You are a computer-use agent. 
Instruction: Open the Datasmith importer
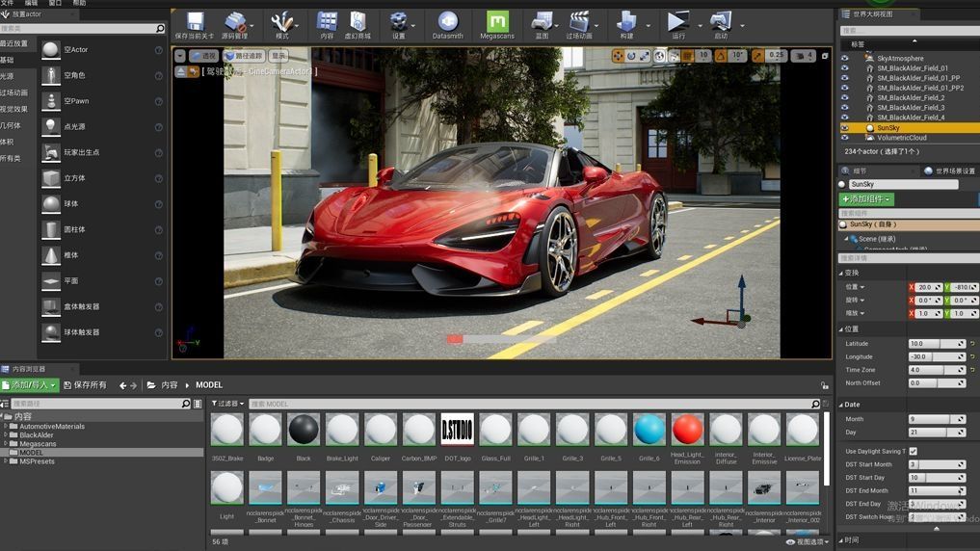pyautogui.click(x=447, y=23)
